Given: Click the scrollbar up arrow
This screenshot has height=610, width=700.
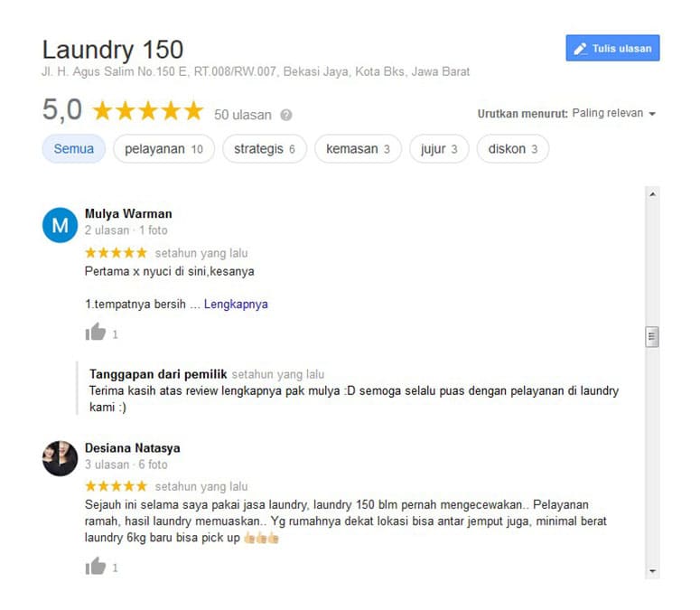Looking at the screenshot, I should click(652, 193).
